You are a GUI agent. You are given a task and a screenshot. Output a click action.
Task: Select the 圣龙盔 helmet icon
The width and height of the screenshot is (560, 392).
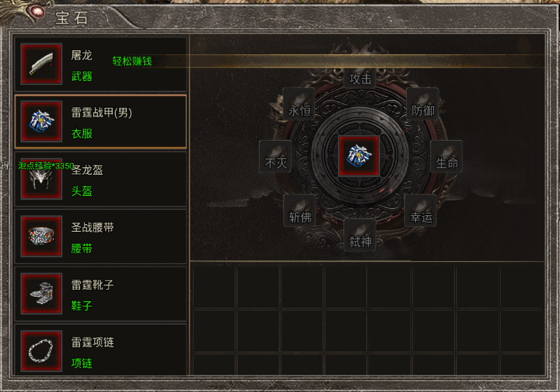(41, 179)
